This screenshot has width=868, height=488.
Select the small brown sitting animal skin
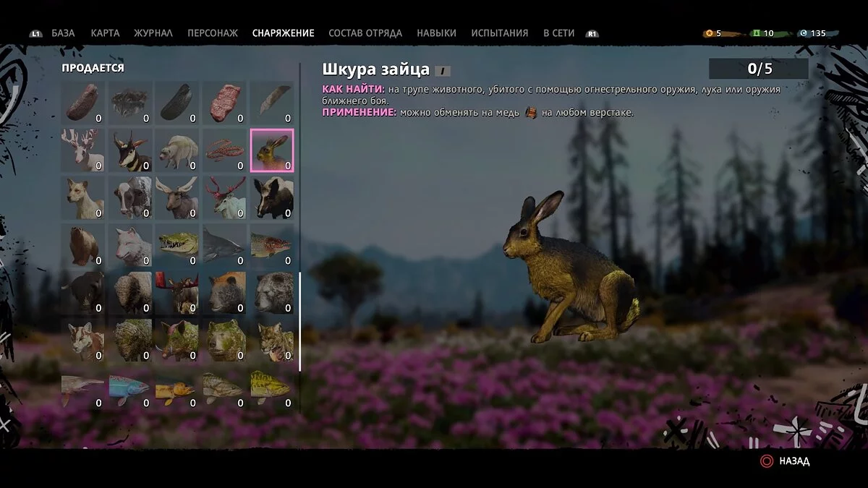pyautogui.click(x=82, y=245)
